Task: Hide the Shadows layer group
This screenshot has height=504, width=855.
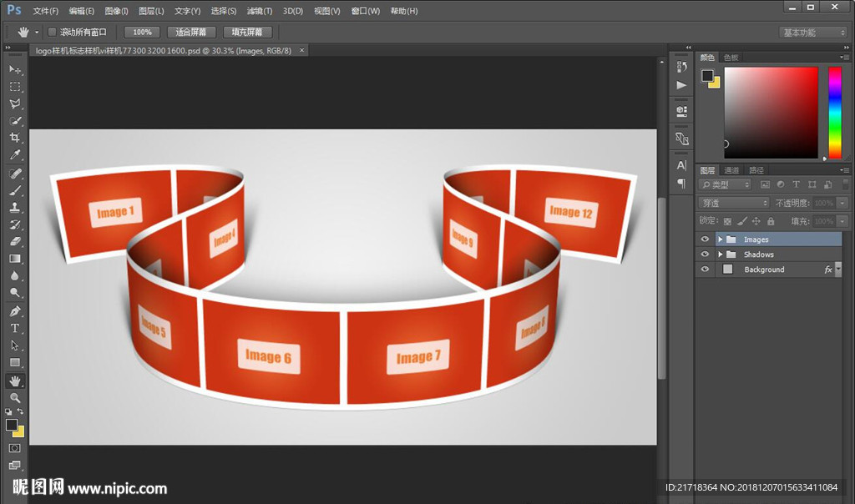Action: pos(706,255)
